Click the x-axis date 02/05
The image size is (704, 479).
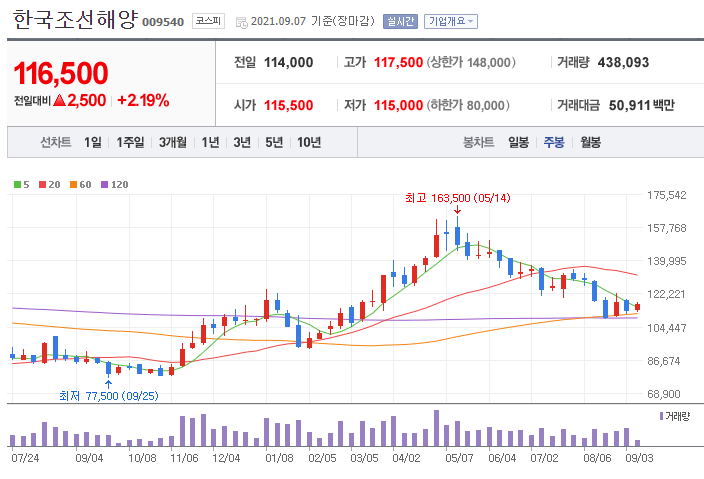[322, 458]
